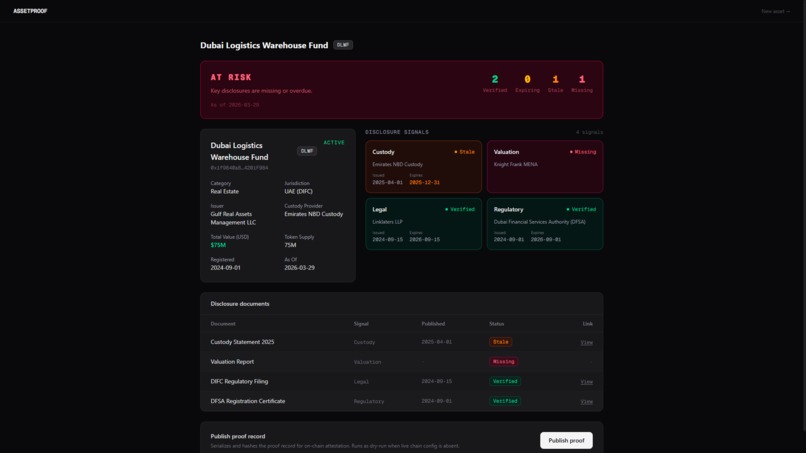Click the Disclosure documents table heading
Viewport: 806px width, 453px height.
coord(240,304)
